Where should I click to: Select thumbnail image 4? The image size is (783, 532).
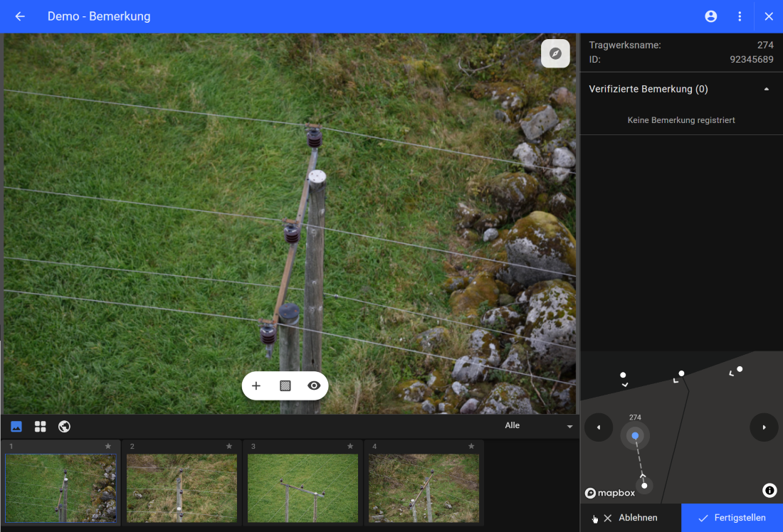coord(424,488)
